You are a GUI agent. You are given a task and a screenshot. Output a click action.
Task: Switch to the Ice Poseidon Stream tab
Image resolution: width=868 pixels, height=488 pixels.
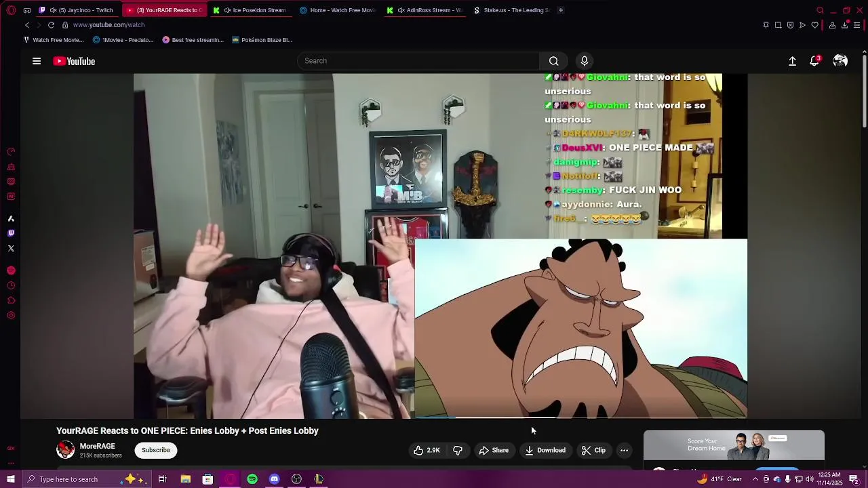(250, 10)
